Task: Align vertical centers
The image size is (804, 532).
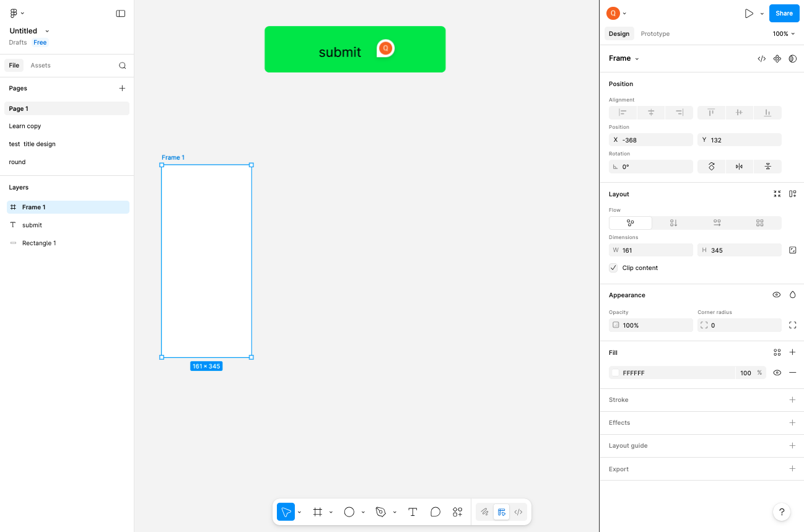Action: point(739,113)
